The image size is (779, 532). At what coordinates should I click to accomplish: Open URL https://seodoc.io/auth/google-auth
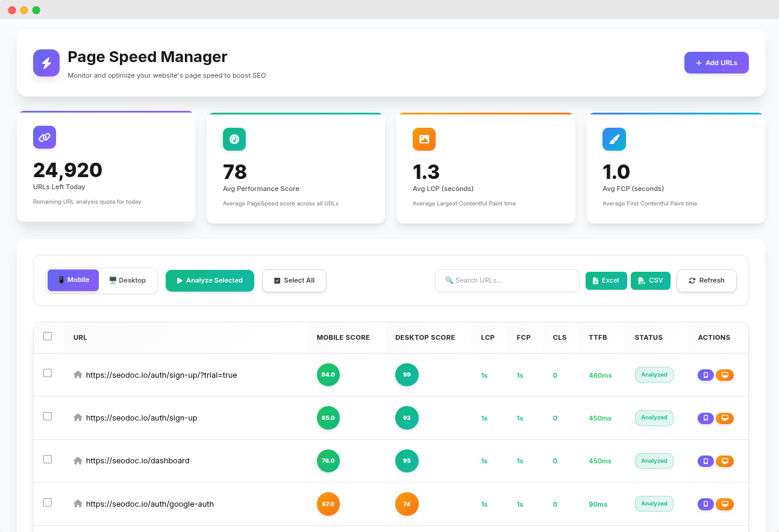click(150, 504)
